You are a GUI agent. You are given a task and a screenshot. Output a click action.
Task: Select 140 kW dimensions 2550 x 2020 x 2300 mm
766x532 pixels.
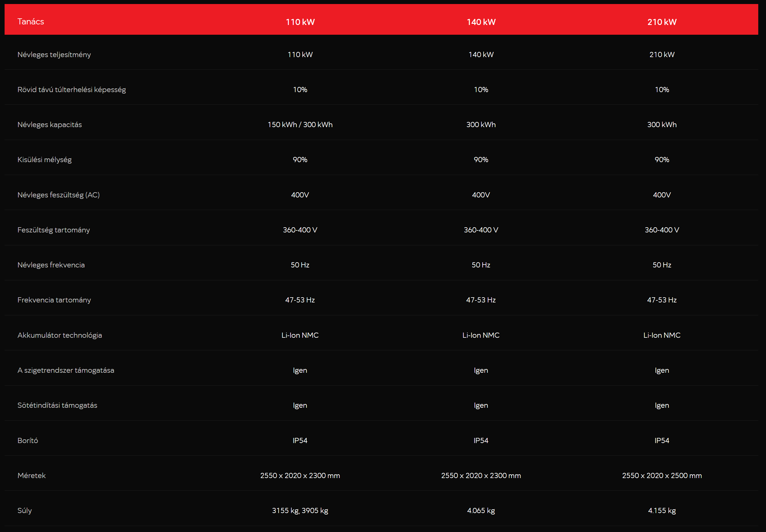coord(481,476)
